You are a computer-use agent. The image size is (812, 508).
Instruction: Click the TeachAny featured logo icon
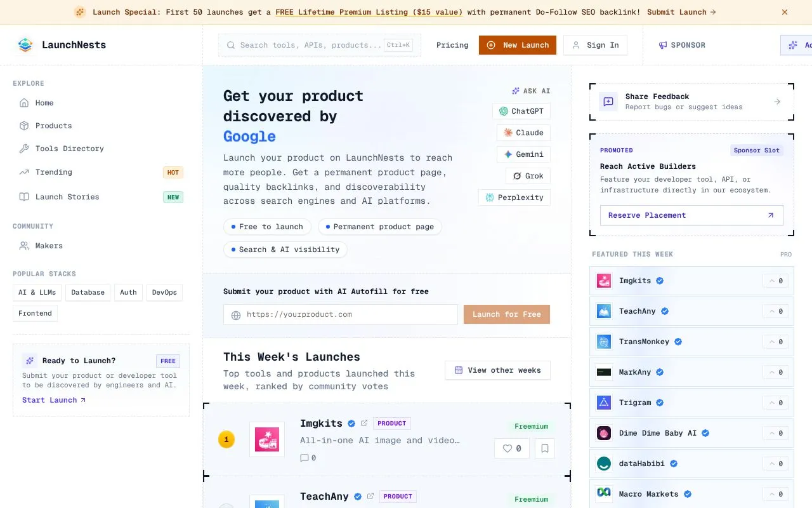(604, 311)
